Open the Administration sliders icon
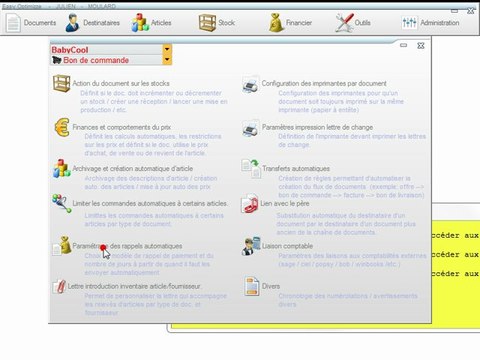Screen dimensions: 480x360 click(409, 23)
